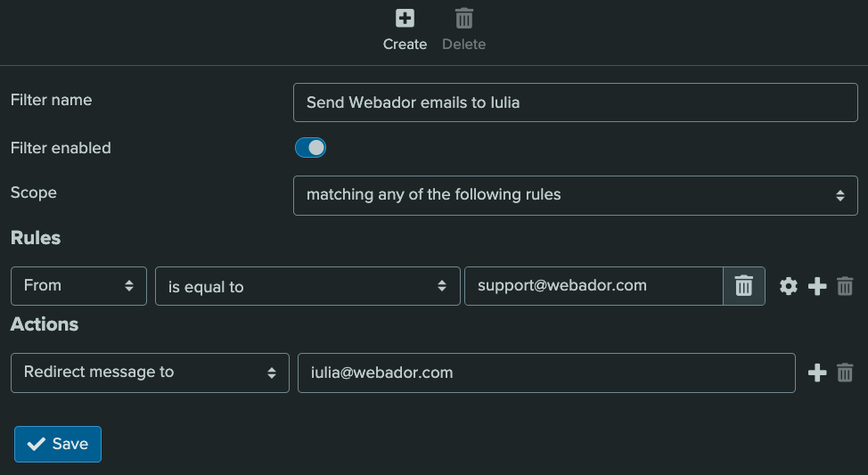Click the Delete filter icon in toolbar
The width and height of the screenshot is (868, 475).
[x=464, y=19]
